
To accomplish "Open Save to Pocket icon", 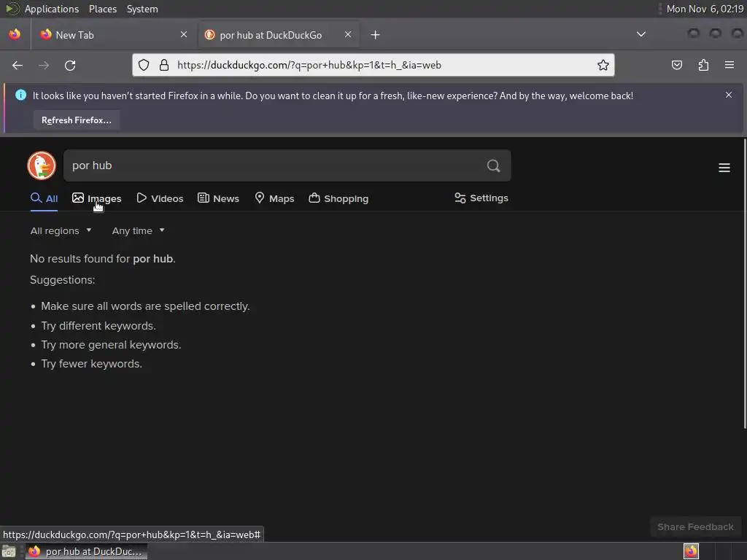I will pos(676,65).
